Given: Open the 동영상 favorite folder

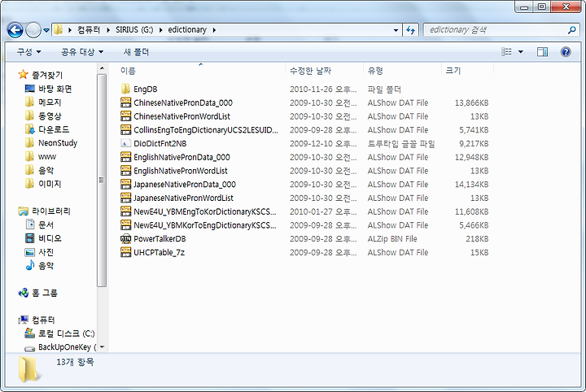Looking at the screenshot, I should [x=50, y=116].
